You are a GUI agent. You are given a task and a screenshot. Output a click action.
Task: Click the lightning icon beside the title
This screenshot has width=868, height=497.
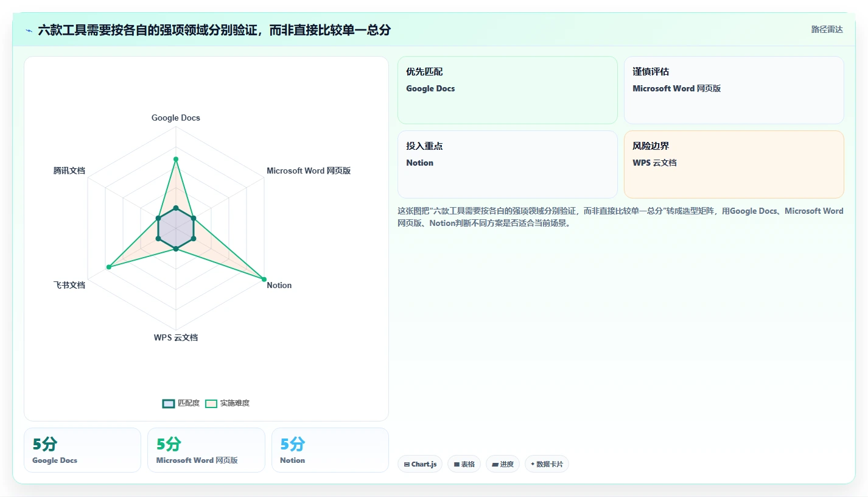pyautogui.click(x=29, y=30)
